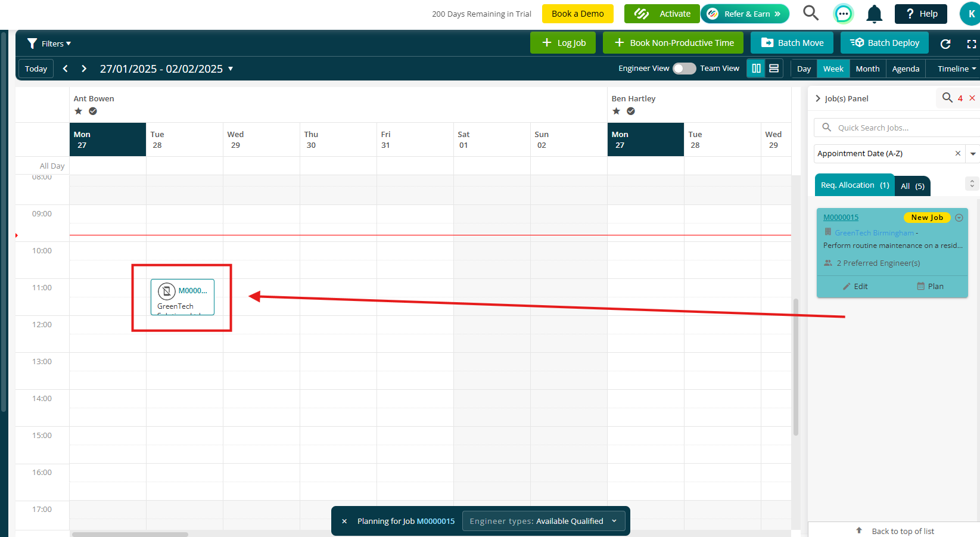The height and width of the screenshot is (537, 980).
Task: Open the Filters dropdown
Action: (x=49, y=44)
